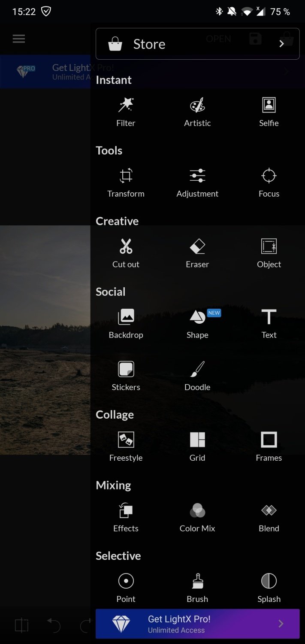Tap the shield icon in status bar
The image size is (305, 644).
[46, 12]
